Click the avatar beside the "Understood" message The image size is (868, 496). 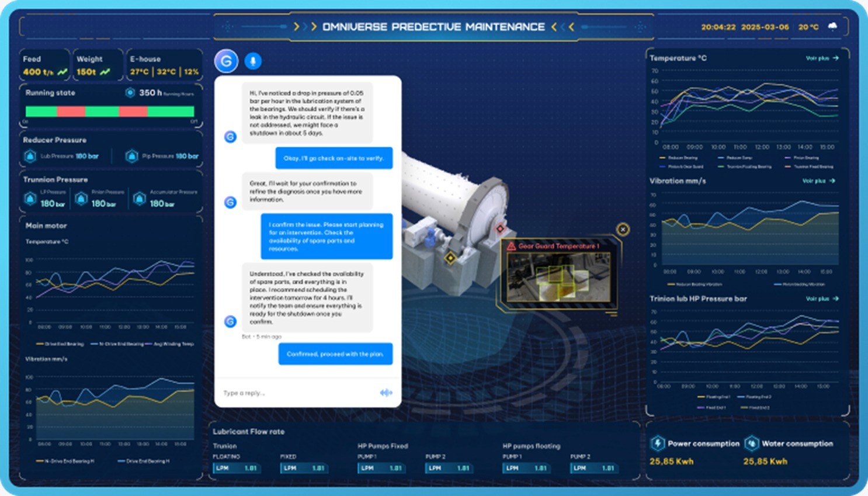point(230,321)
